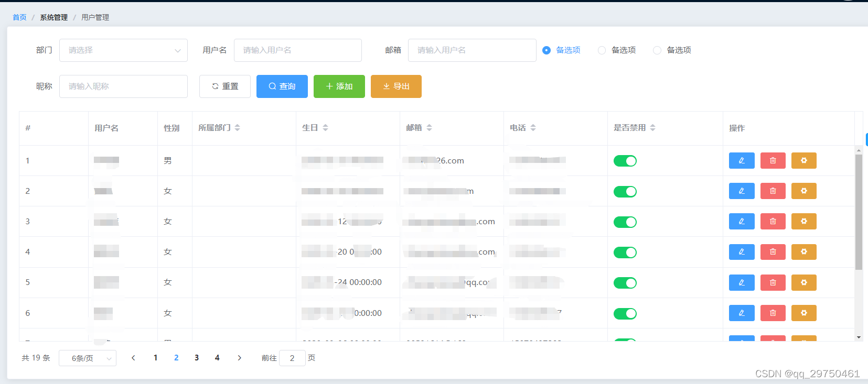Viewport: 868px width, 384px height.
Task: Click the orange settings gear in row 4
Action: [804, 252]
